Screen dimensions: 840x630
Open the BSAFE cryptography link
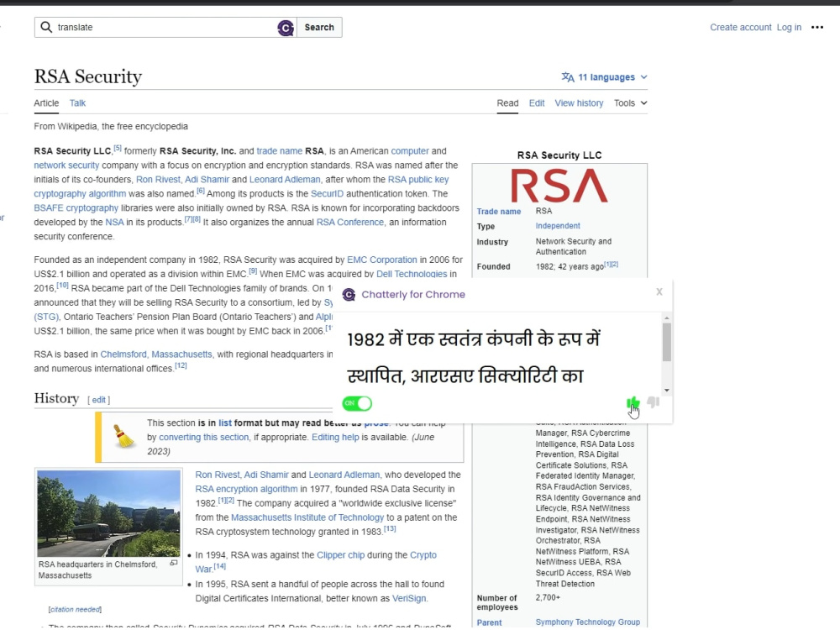[x=76, y=207]
